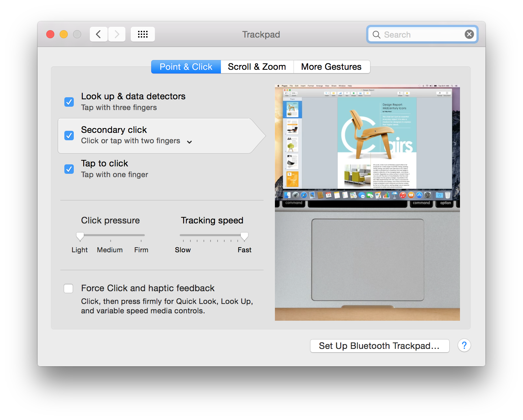The width and height of the screenshot is (523, 420).
Task: Enable Force Click and haptic feedback
Action: [68, 288]
